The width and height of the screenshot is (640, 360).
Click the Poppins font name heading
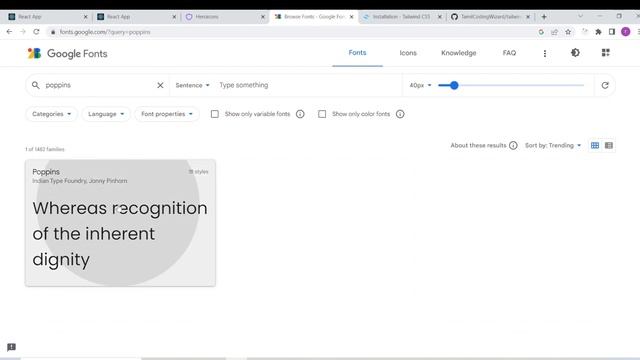[46, 172]
